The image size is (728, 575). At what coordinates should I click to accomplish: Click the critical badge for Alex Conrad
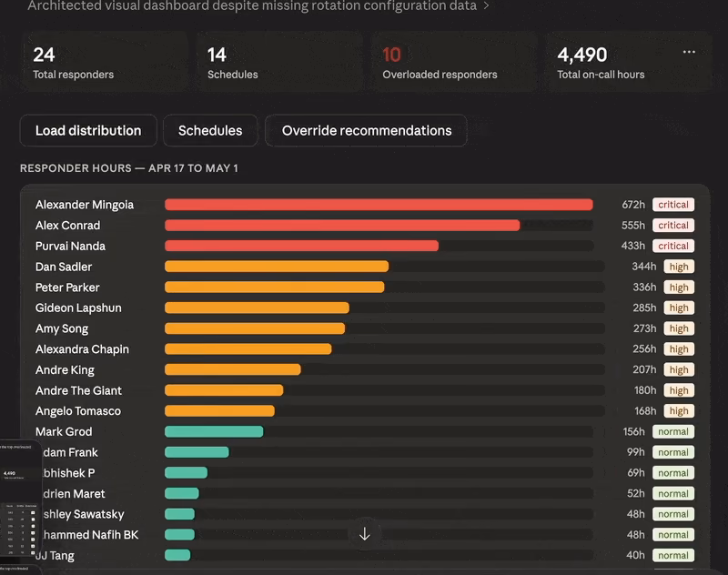point(673,225)
